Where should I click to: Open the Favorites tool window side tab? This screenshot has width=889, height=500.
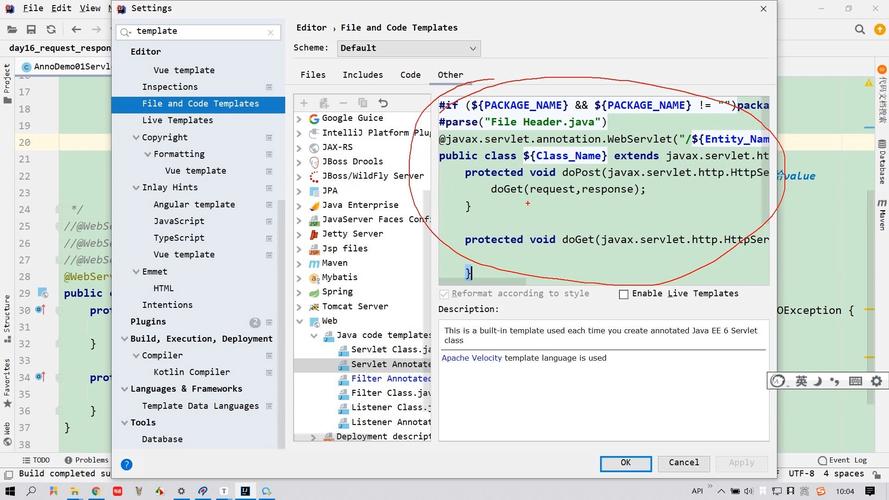coord(7,383)
